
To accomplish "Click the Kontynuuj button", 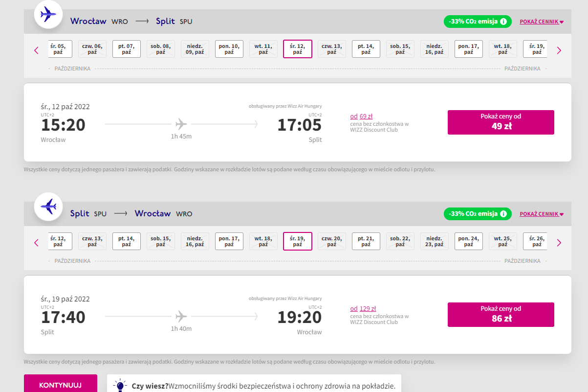I will pos(60,384).
